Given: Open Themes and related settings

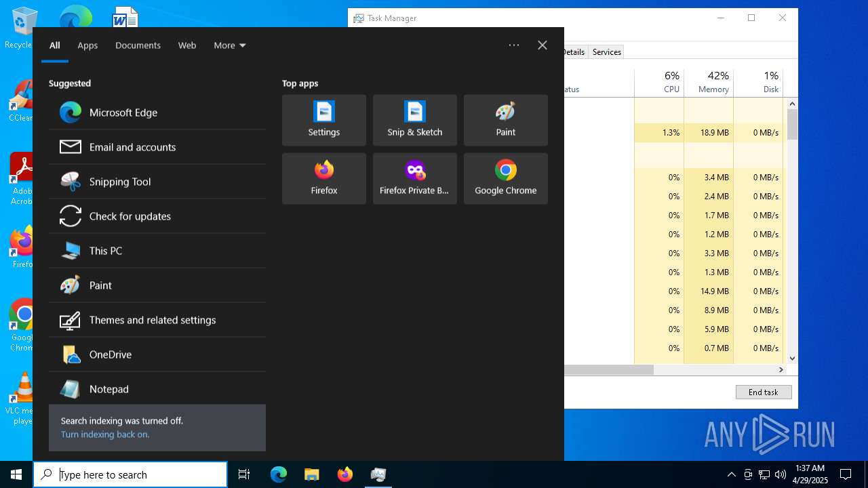Looking at the screenshot, I should pos(157,320).
